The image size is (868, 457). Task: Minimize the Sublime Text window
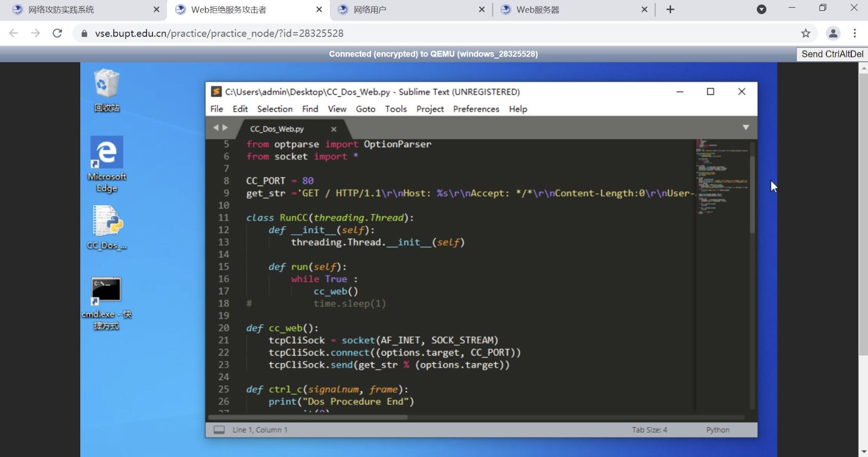click(679, 92)
